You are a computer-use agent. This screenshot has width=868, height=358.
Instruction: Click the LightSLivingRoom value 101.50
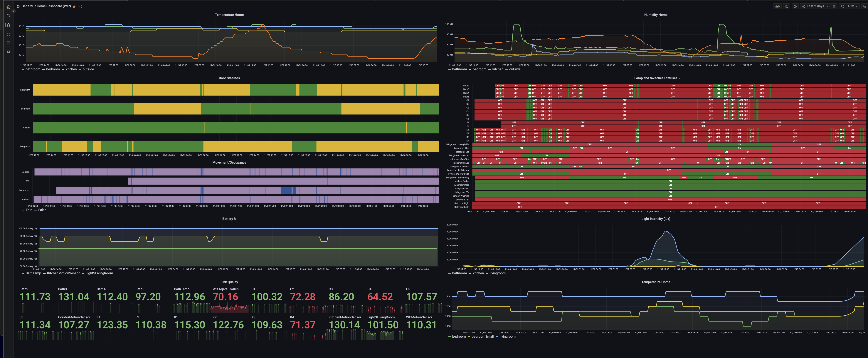pos(383,325)
